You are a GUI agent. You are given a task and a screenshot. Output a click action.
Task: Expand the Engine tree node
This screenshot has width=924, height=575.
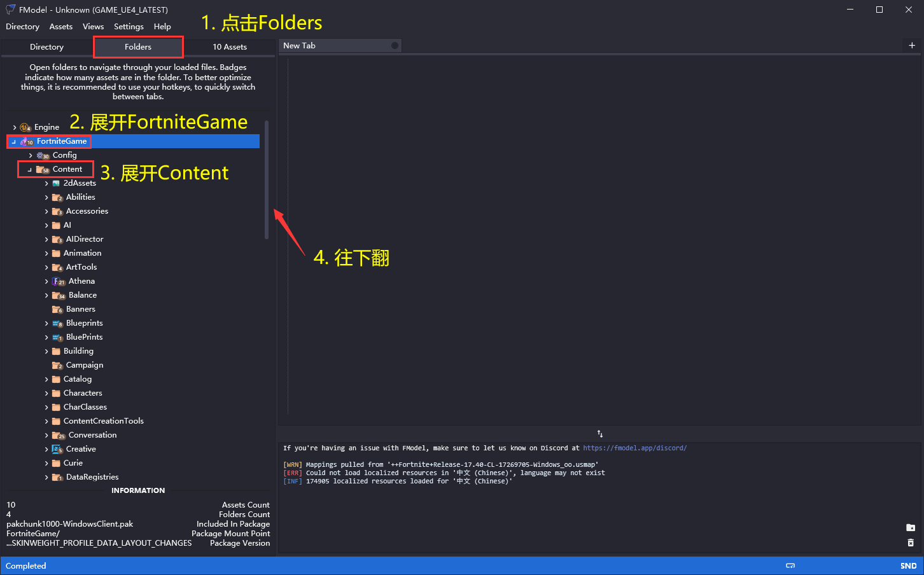pyautogui.click(x=15, y=127)
